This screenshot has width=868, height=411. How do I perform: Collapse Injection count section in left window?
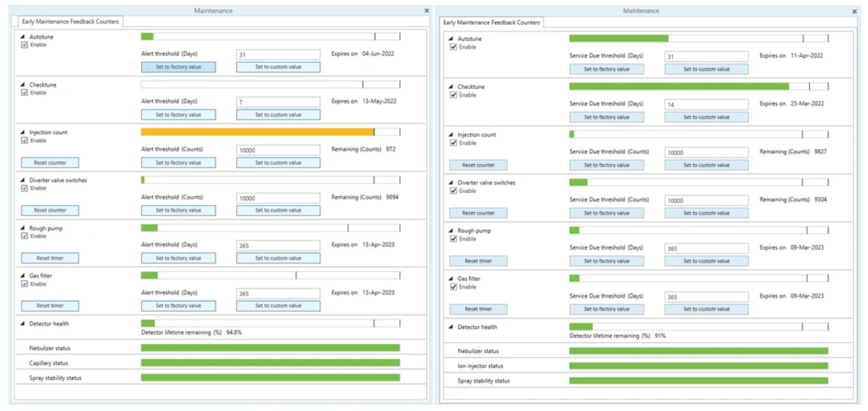tap(22, 133)
